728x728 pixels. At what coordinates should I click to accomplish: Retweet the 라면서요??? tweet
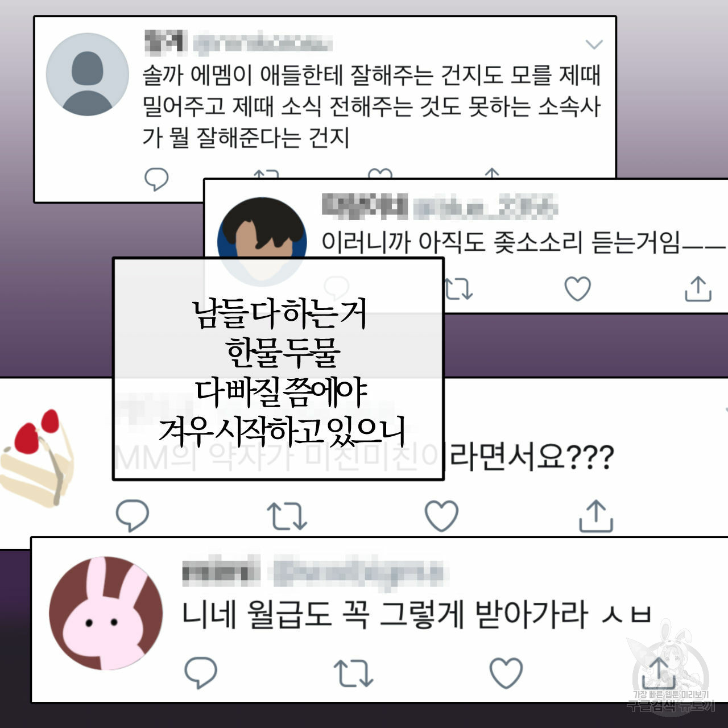[287, 516]
